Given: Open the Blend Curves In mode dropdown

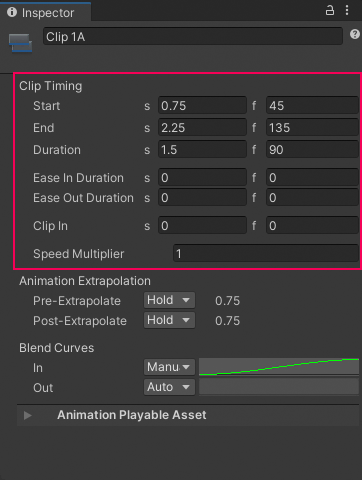Looking at the screenshot, I should (x=169, y=367).
